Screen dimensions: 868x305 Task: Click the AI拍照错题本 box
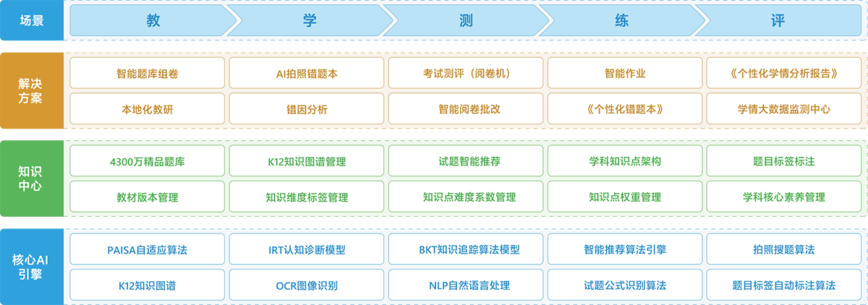307,73
